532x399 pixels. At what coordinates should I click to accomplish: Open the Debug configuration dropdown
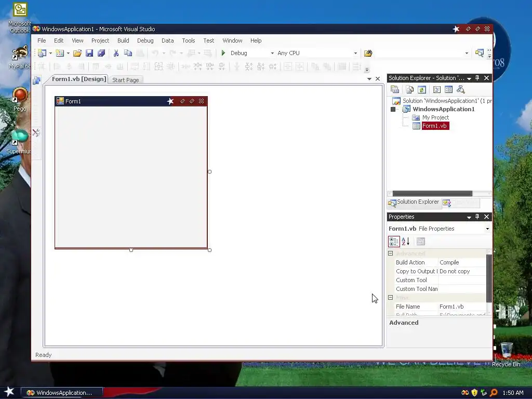272,54
